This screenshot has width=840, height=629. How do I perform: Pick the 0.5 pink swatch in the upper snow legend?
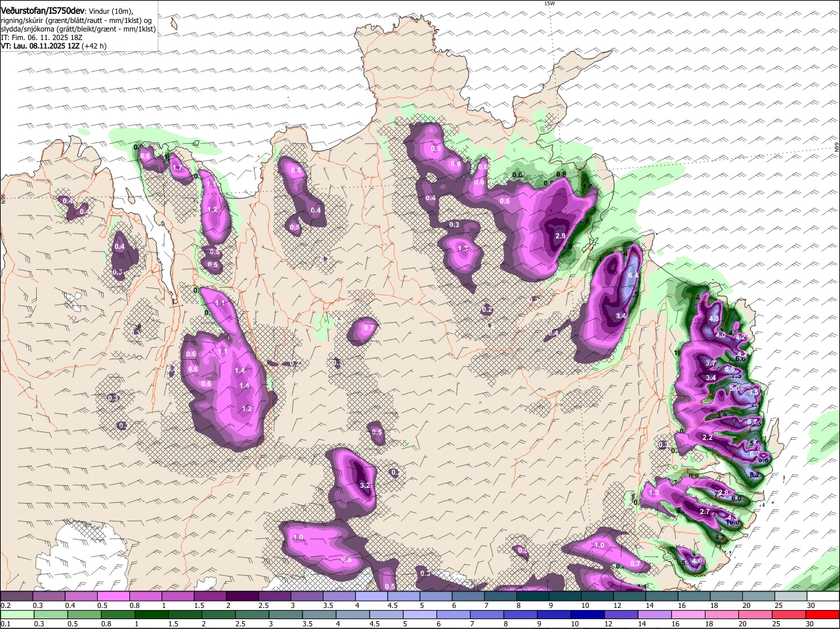114,596
